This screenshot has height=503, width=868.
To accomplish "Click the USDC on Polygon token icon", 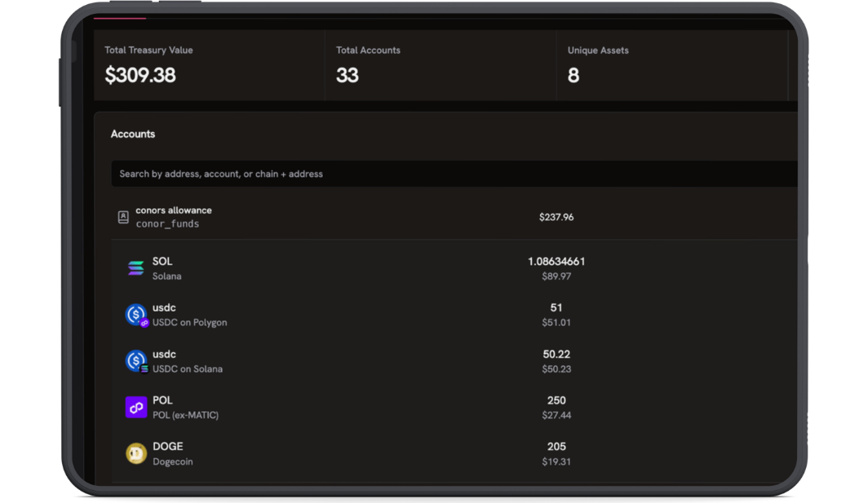I will click(x=136, y=315).
